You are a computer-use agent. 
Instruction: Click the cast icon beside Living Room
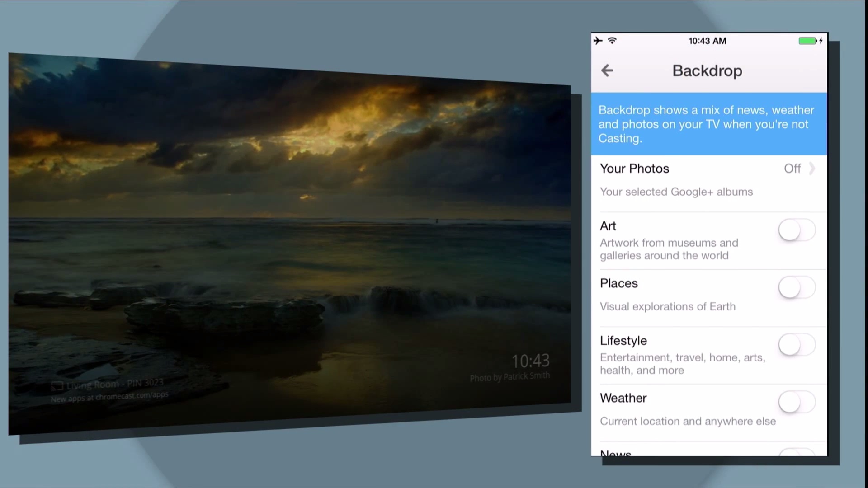tap(57, 386)
